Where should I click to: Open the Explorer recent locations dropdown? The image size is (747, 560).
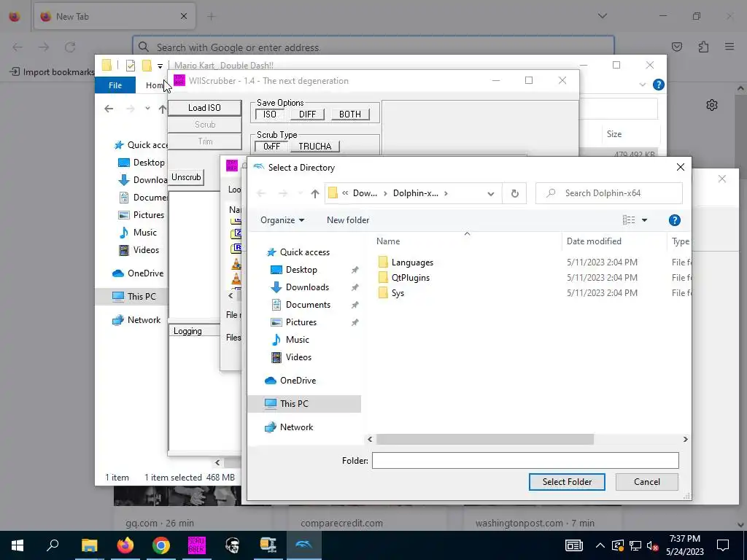click(x=147, y=109)
